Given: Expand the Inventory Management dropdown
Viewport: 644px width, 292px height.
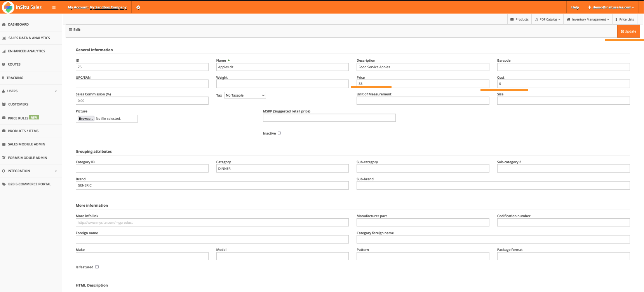Looking at the screenshot, I should point(588,19).
